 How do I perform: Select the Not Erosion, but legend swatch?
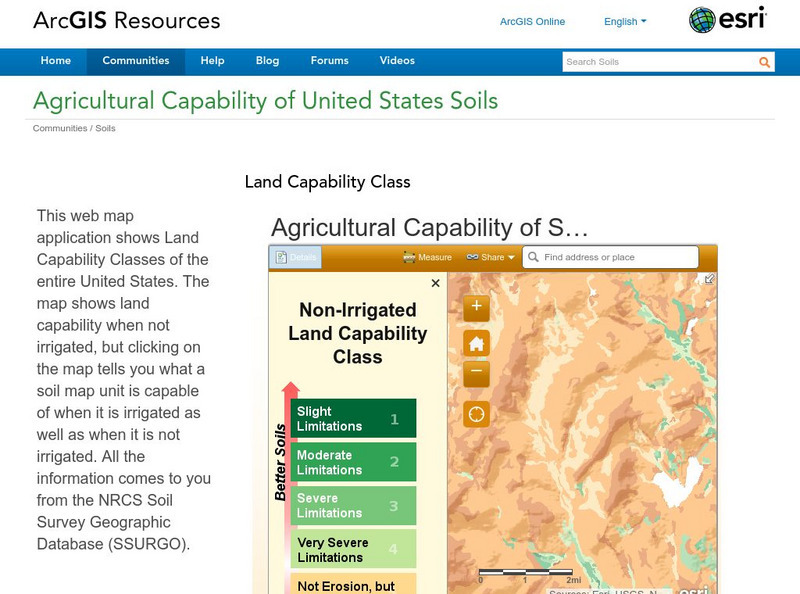click(353, 584)
